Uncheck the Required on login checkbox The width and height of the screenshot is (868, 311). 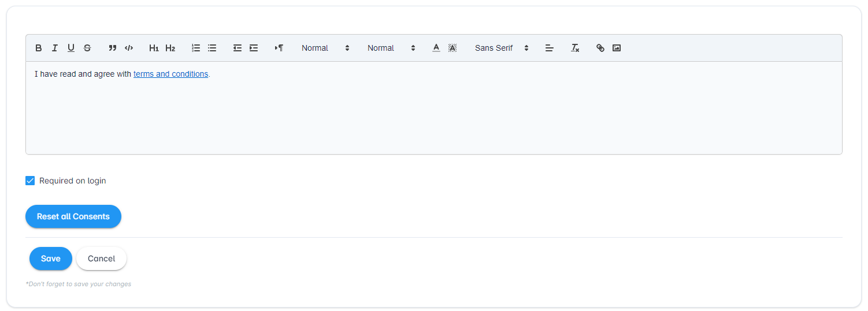(x=30, y=181)
